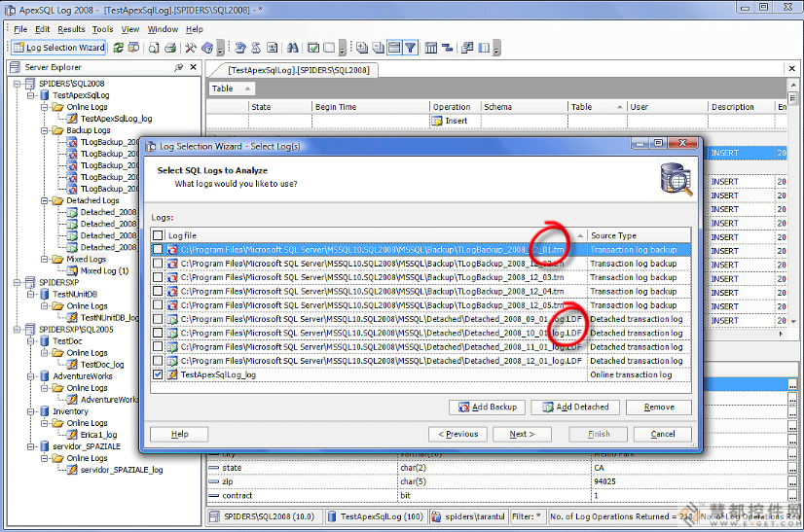Open the tools options icon (wrench and hammer)
Image resolution: width=804 pixels, height=532 pixels.
point(191,48)
